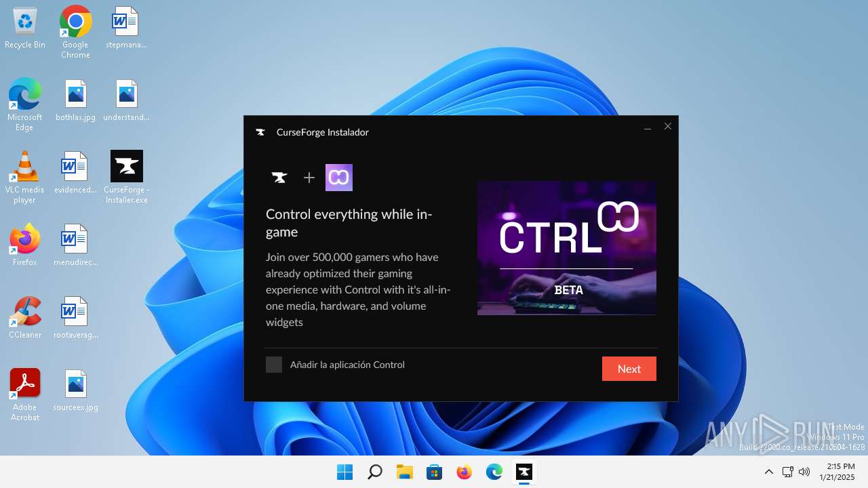Image resolution: width=868 pixels, height=488 pixels.
Task: Click the 'CurseForge Instalador' title text
Action: 323,132
